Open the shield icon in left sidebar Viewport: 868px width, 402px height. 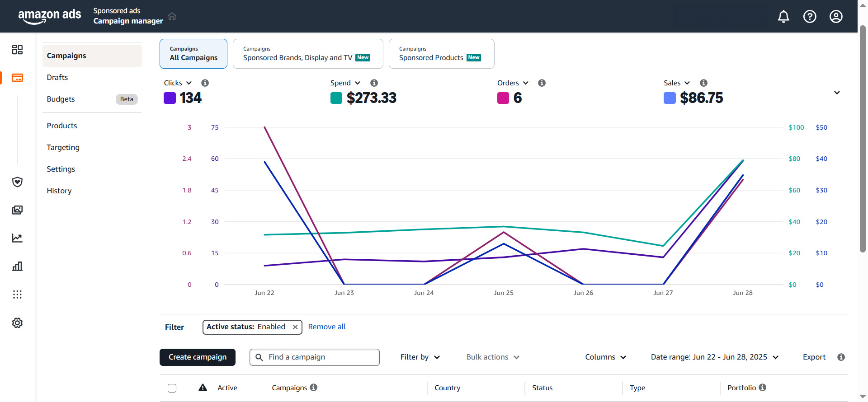tap(17, 182)
